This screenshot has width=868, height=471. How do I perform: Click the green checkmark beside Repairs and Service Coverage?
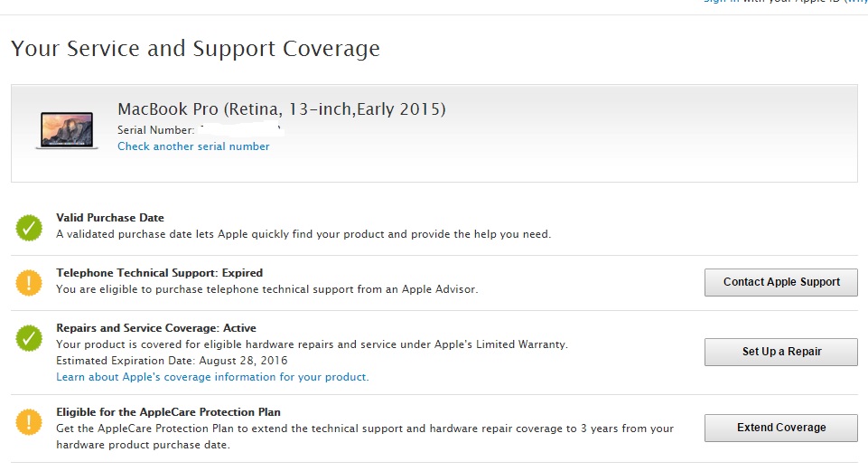click(x=29, y=338)
